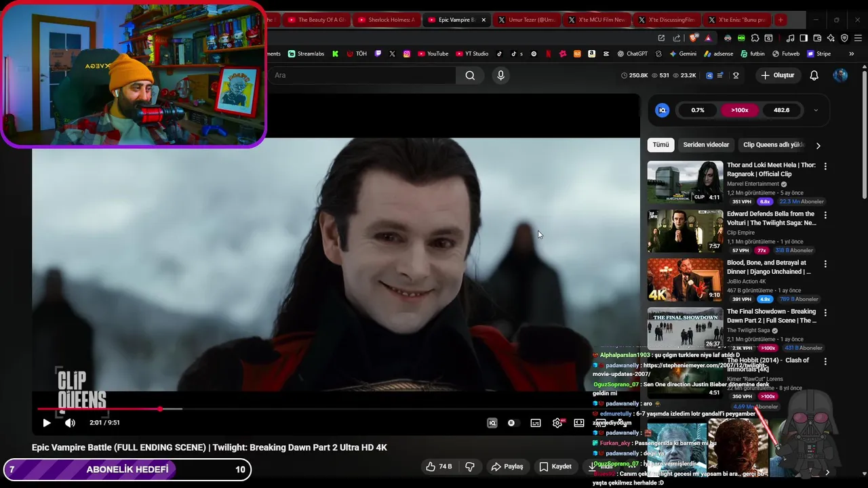Dislike the video
Image resolution: width=868 pixels, height=488 pixels.
point(469,466)
